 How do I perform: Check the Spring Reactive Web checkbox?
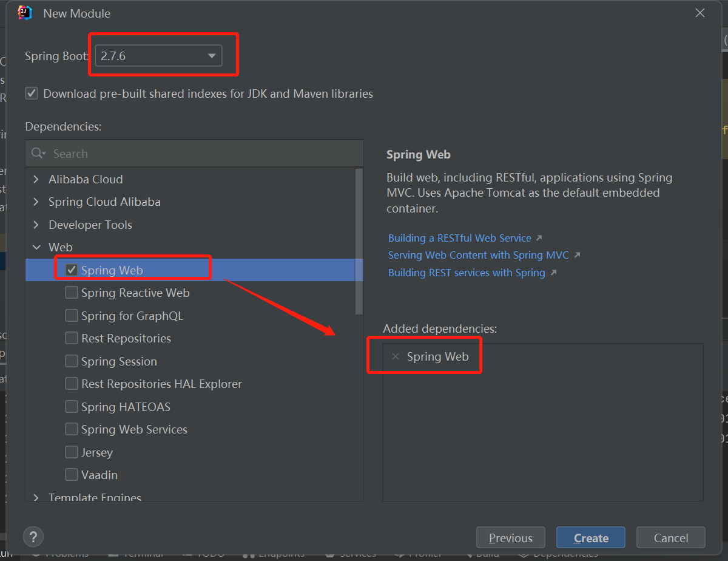point(72,293)
